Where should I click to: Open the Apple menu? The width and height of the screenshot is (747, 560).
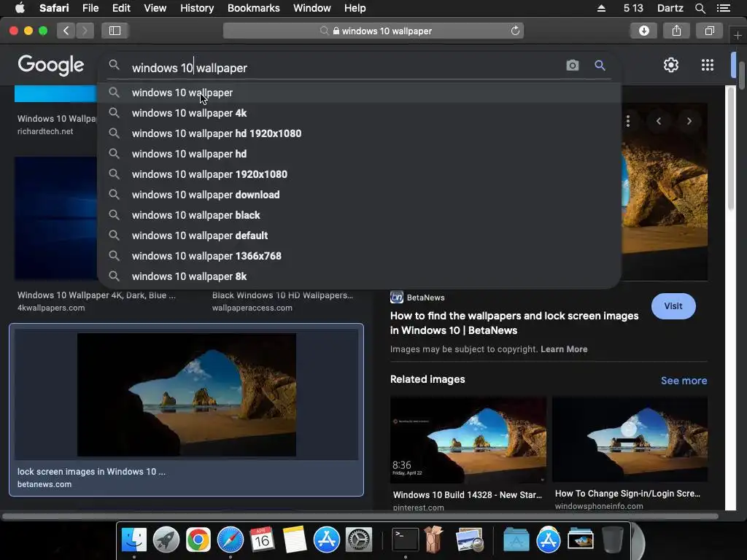coord(20,7)
